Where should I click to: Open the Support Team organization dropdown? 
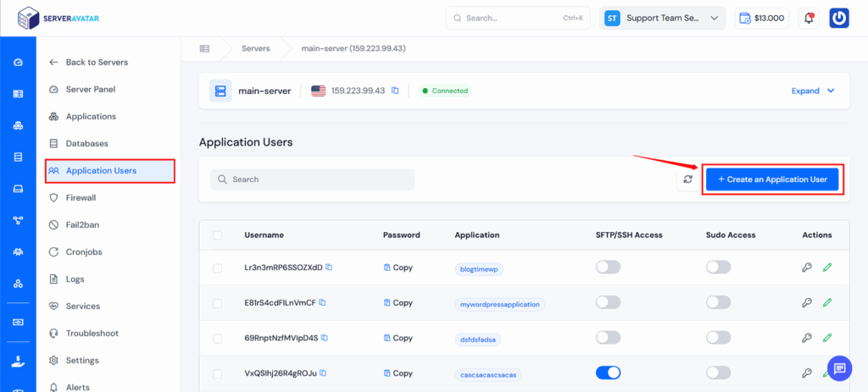(x=662, y=18)
